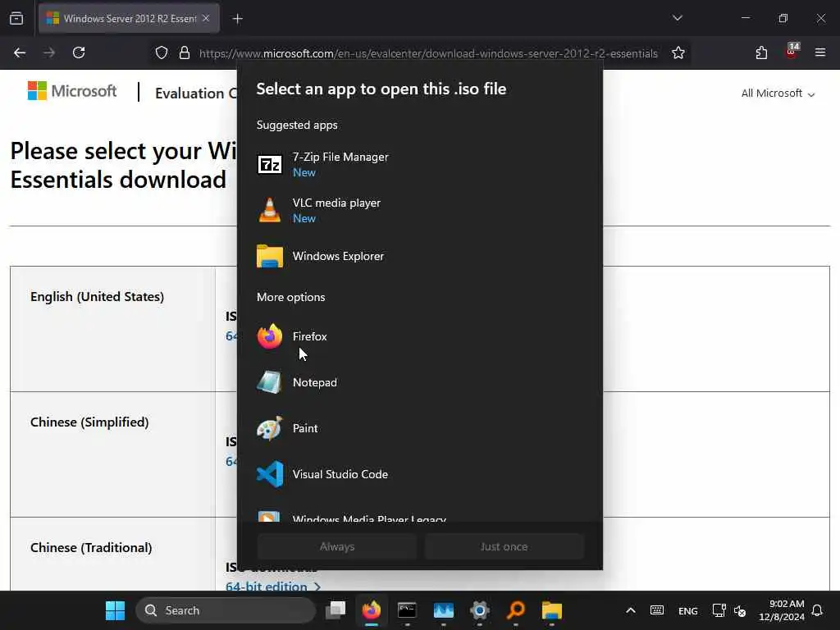Open the blue graph app on the taskbar
The height and width of the screenshot is (630, 840).
coord(444,610)
